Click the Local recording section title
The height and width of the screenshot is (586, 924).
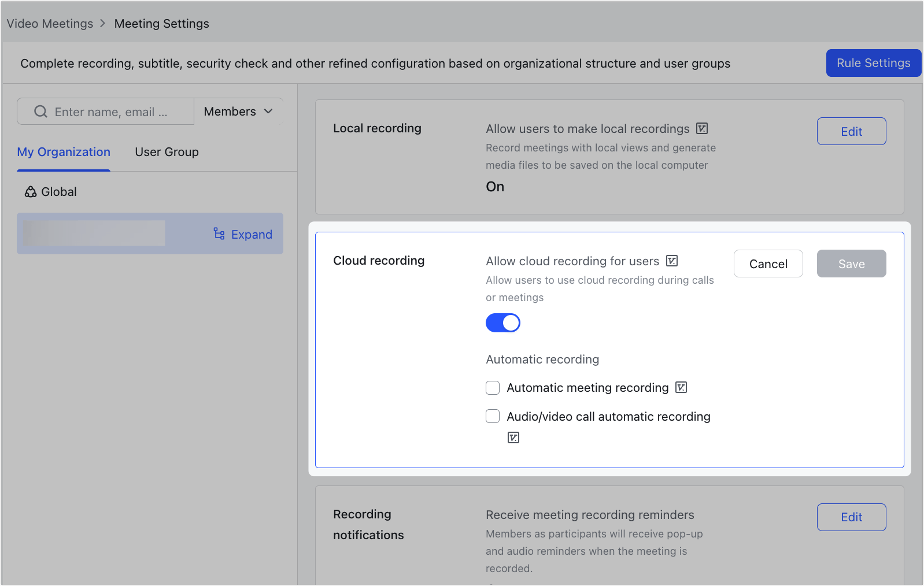tap(377, 128)
